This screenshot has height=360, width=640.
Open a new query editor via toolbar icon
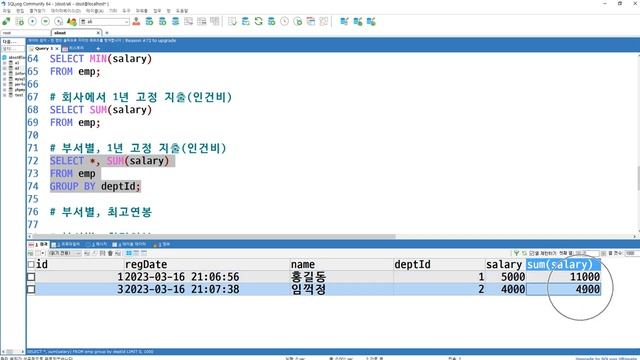(19, 21)
